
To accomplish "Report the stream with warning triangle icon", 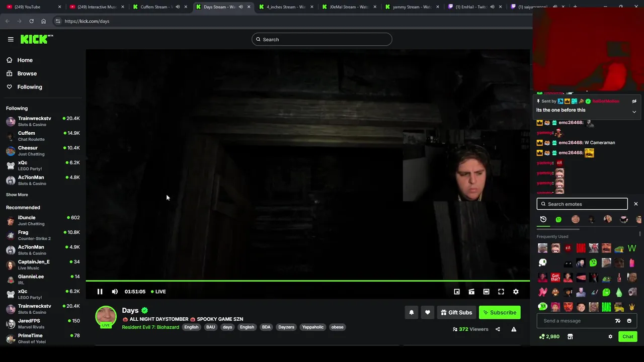I will (x=514, y=329).
